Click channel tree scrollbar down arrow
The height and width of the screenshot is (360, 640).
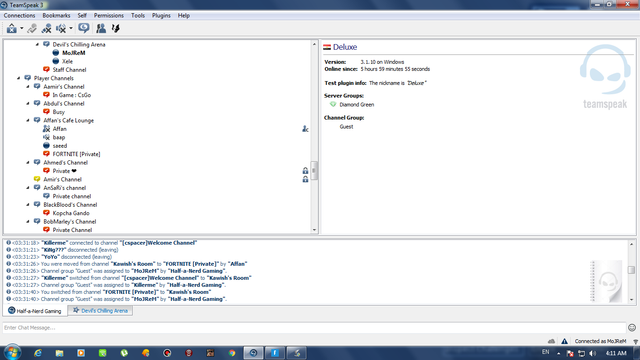pyautogui.click(x=314, y=230)
